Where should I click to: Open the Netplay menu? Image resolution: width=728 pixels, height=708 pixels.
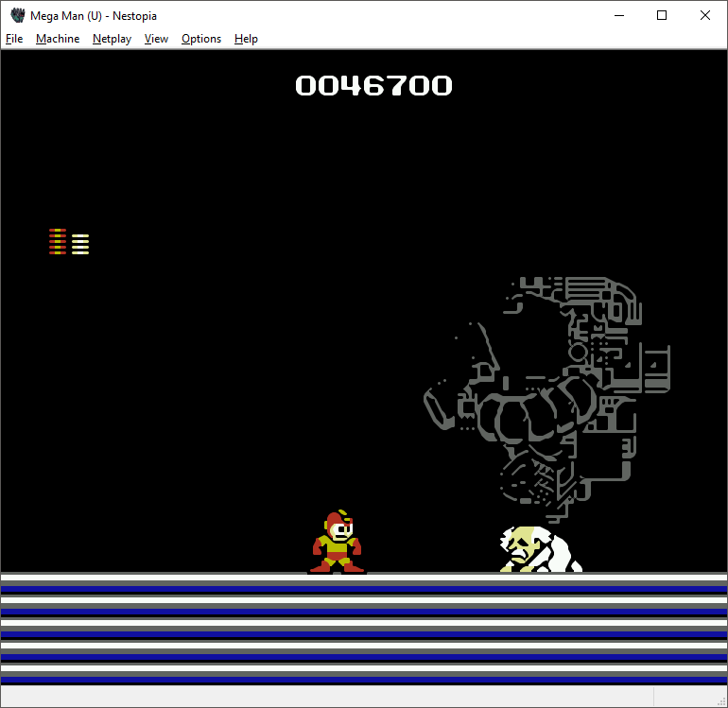(112, 39)
